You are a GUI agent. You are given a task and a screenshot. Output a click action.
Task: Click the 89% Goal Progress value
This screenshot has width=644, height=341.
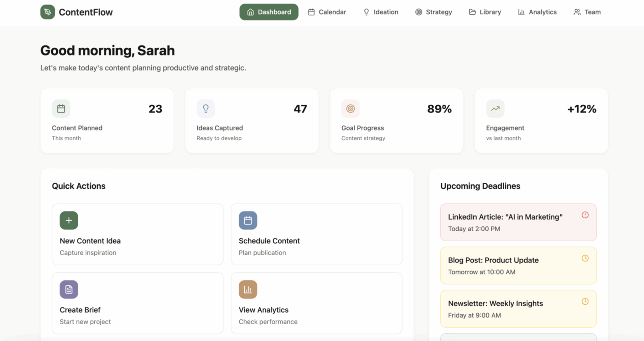tap(439, 109)
